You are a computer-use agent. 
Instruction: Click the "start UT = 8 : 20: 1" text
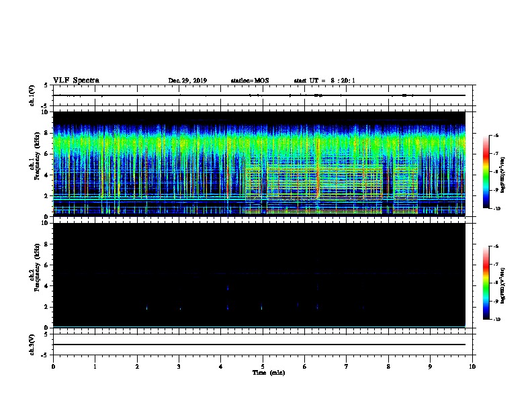coord(324,81)
